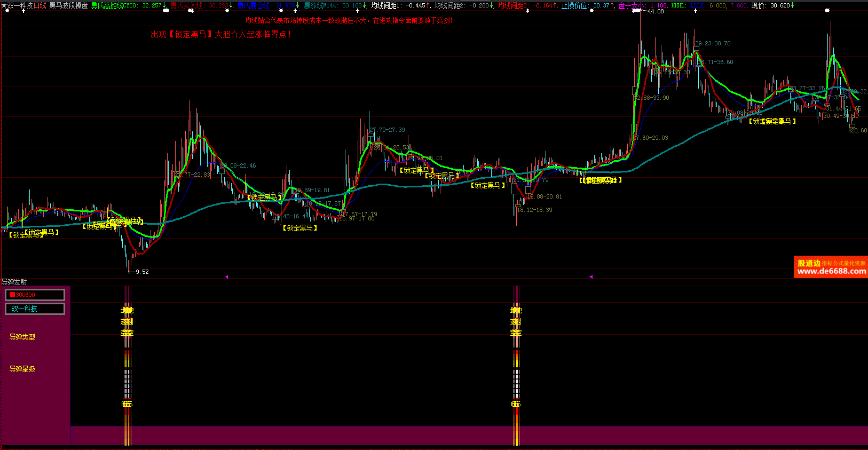Select the 日线 period label

tap(40, 5)
